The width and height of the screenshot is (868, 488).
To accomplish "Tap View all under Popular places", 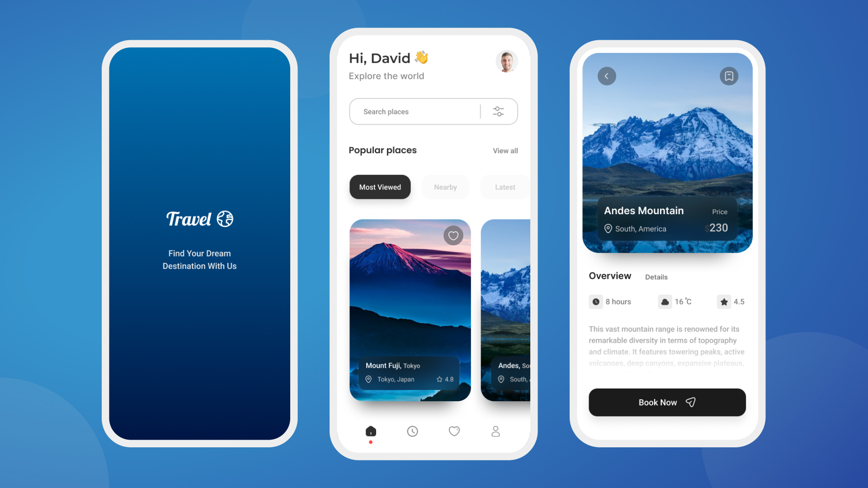I will [x=505, y=151].
